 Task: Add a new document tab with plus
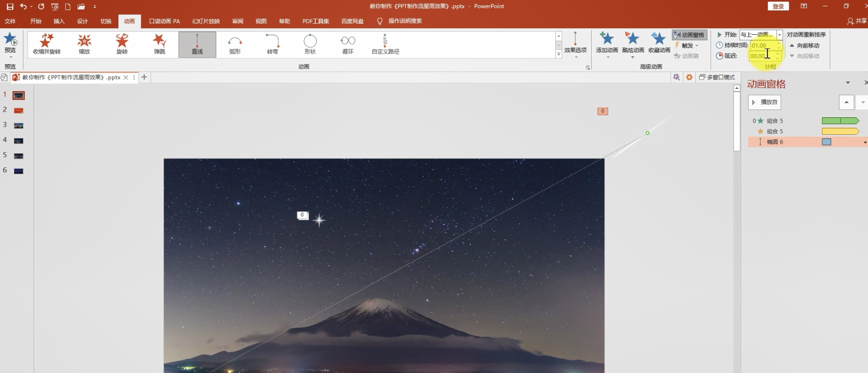(144, 77)
